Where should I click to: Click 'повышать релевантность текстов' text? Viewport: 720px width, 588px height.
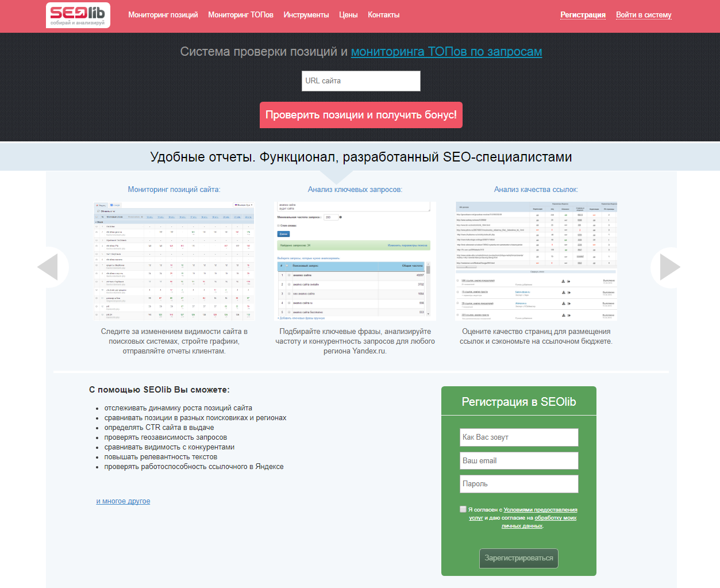(161, 457)
